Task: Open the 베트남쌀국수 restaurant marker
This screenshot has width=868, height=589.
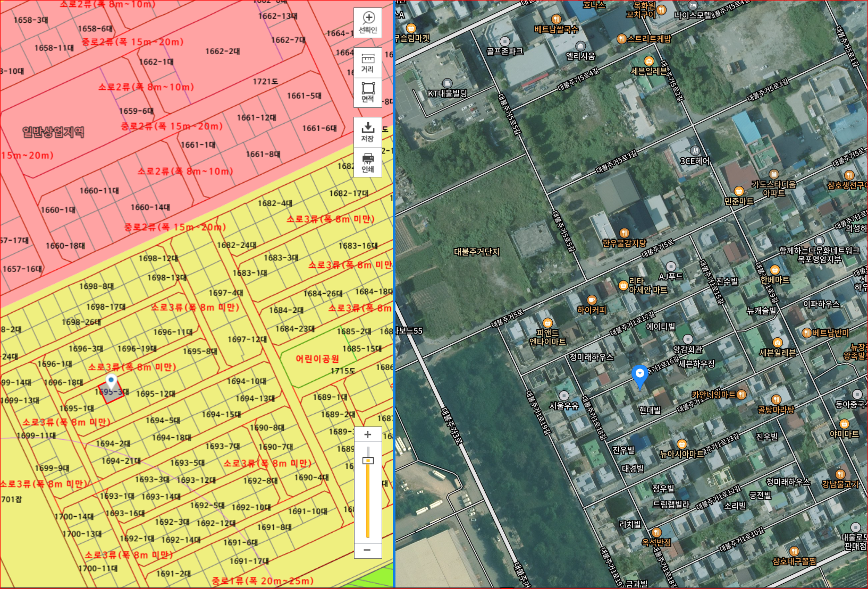Action: pyautogui.click(x=556, y=25)
